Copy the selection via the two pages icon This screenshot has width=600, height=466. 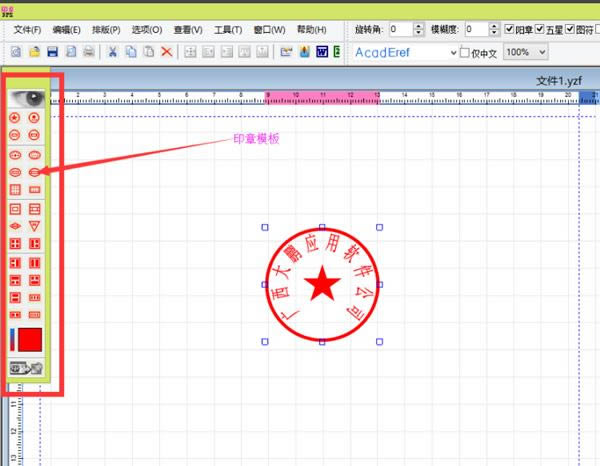(x=131, y=52)
